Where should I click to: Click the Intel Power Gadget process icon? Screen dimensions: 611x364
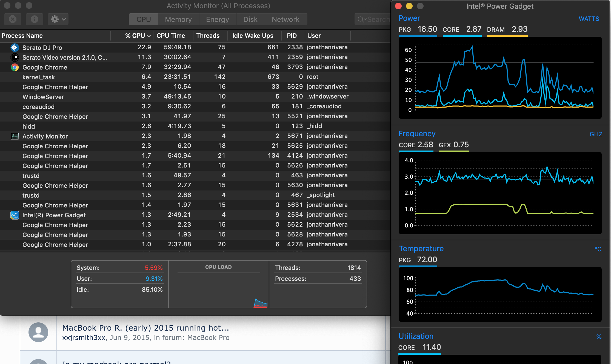[15, 215]
